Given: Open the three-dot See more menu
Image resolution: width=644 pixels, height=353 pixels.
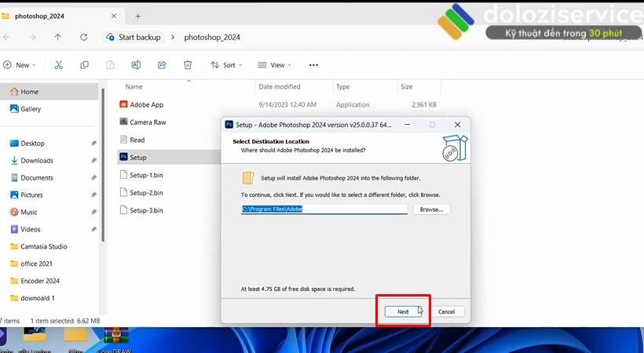Looking at the screenshot, I should [313, 65].
